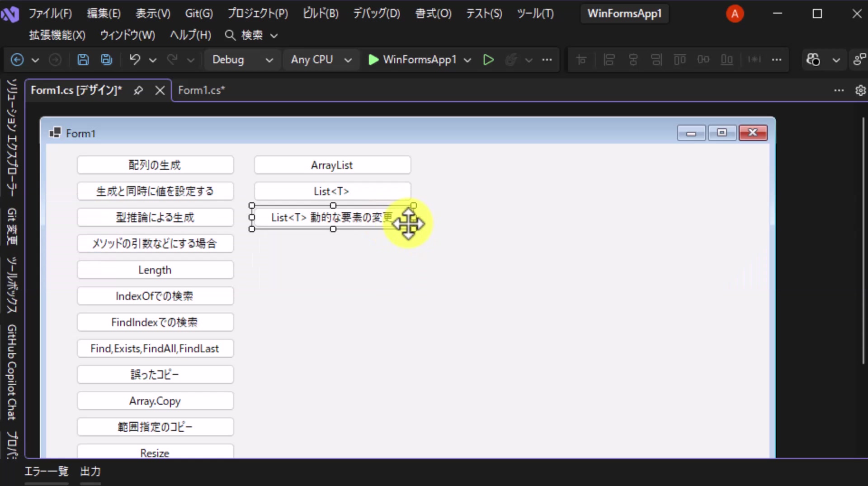This screenshot has height=486, width=868.
Task: Open the デバッグ(D) menu
Action: tap(377, 14)
